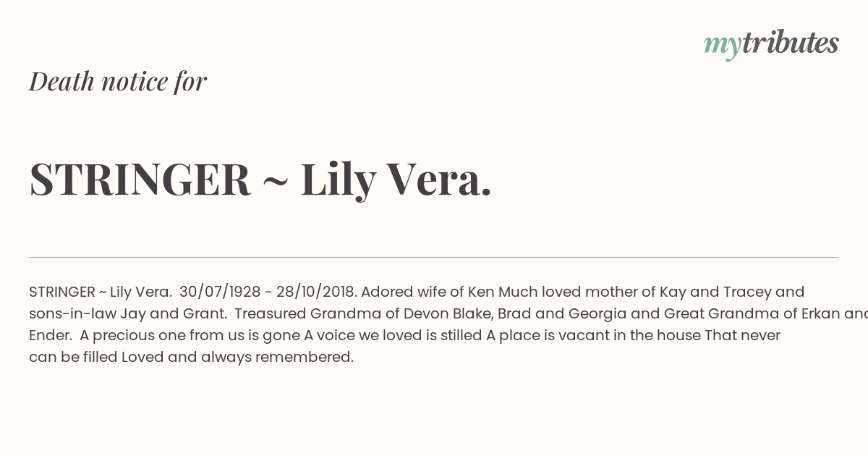
Task: Click the mytributes logo
Action: 771,44
